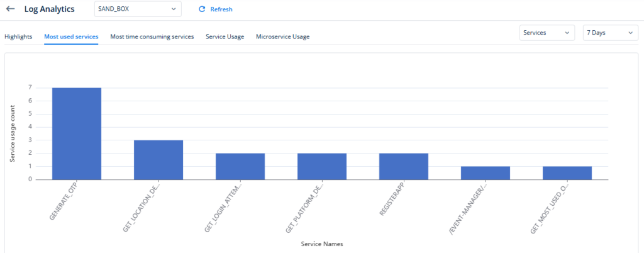Click the GET_LOCATION_DE... bar
This screenshot has width=644, height=253.
[158, 160]
